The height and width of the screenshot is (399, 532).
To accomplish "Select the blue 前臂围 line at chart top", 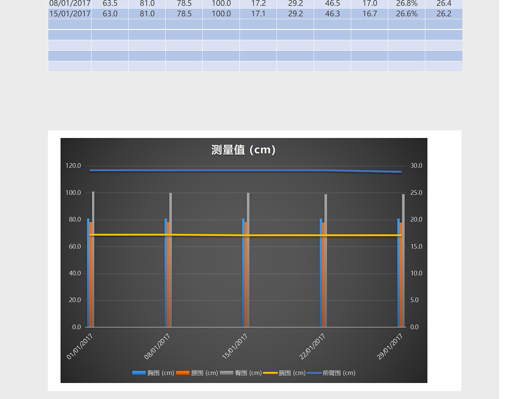I will [245, 170].
